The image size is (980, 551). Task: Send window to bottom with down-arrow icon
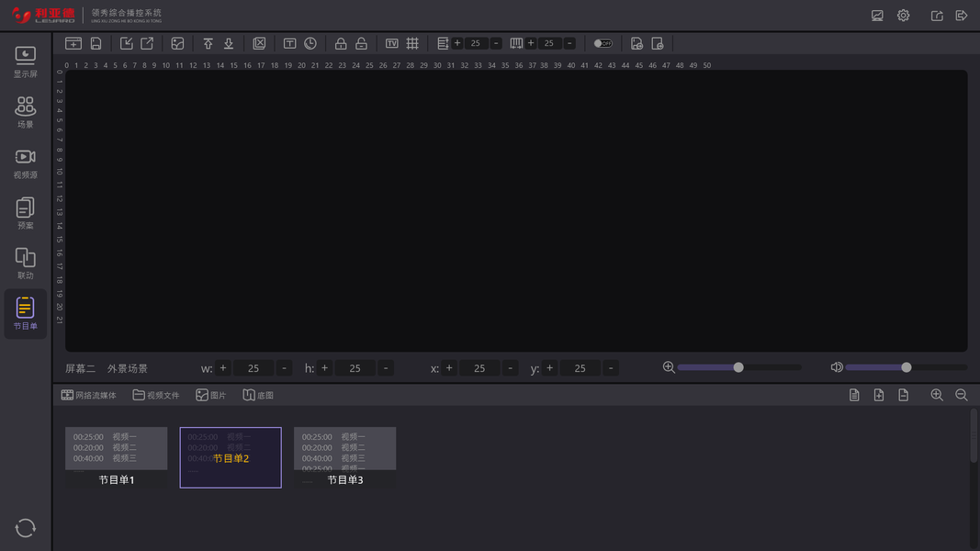tap(229, 43)
